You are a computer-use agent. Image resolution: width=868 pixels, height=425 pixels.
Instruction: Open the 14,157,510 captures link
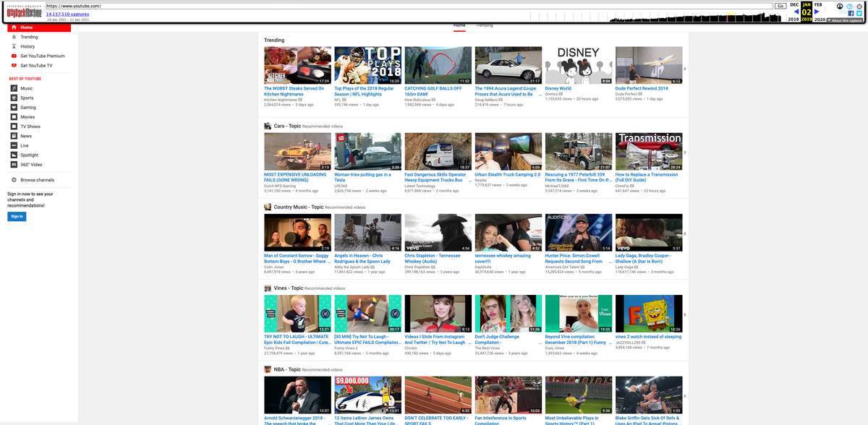pos(67,14)
